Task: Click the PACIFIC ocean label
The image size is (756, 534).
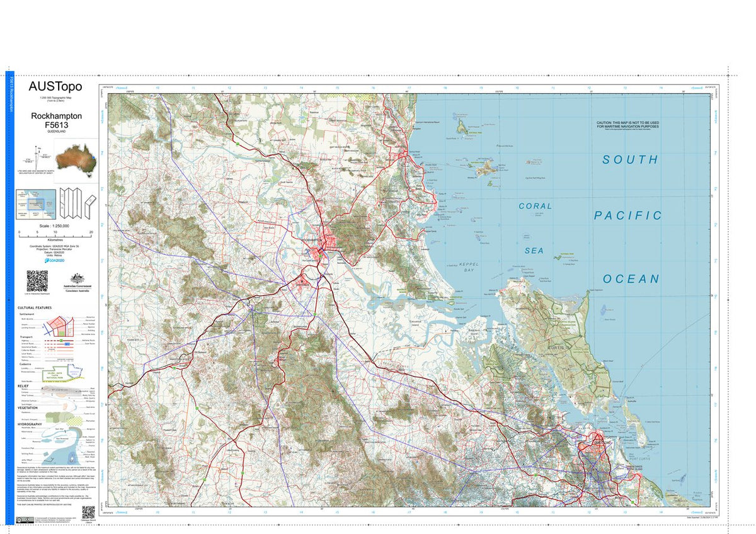Action: pos(628,215)
